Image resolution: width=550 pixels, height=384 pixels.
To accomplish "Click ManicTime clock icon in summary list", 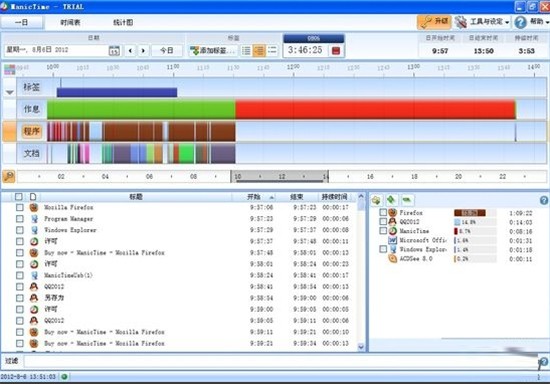I will (x=393, y=231).
